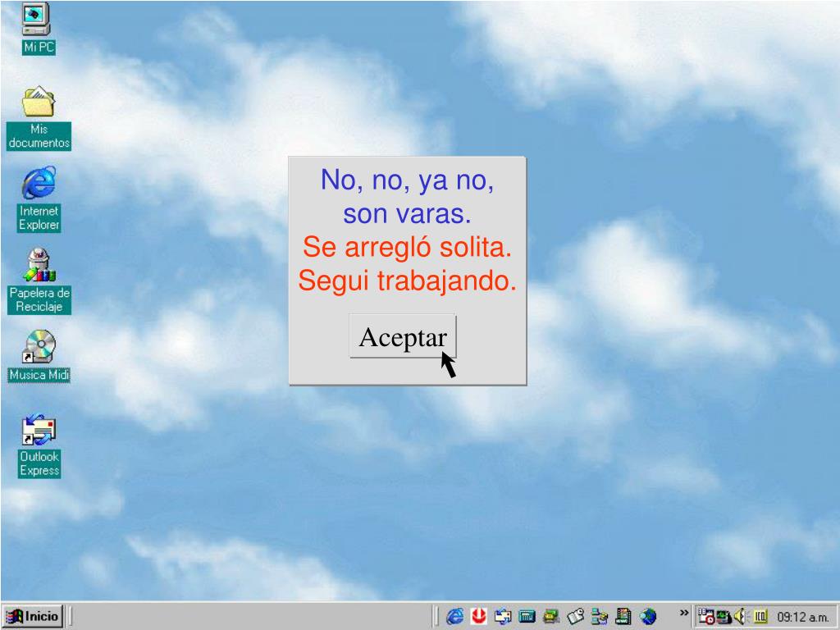Click the Aceptar button in the dialog

coord(402,336)
